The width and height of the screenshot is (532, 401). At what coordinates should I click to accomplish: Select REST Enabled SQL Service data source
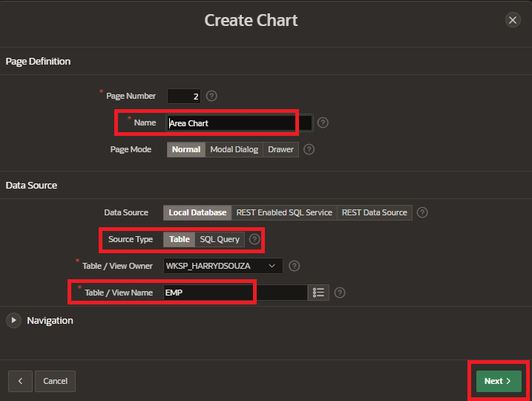[283, 212]
